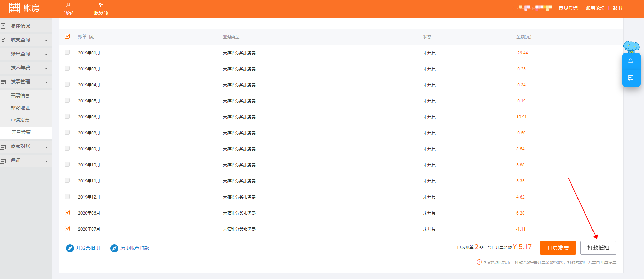The height and width of the screenshot is (279, 644).
Task: Click the 历史账单打款 compass icon
Action: [114, 248]
